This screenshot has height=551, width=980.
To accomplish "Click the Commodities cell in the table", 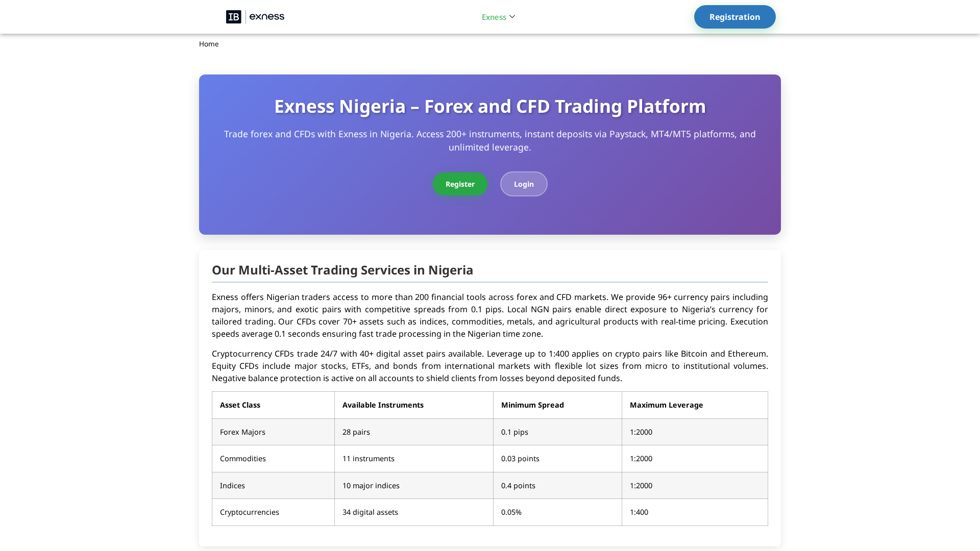I will pyautogui.click(x=242, y=458).
